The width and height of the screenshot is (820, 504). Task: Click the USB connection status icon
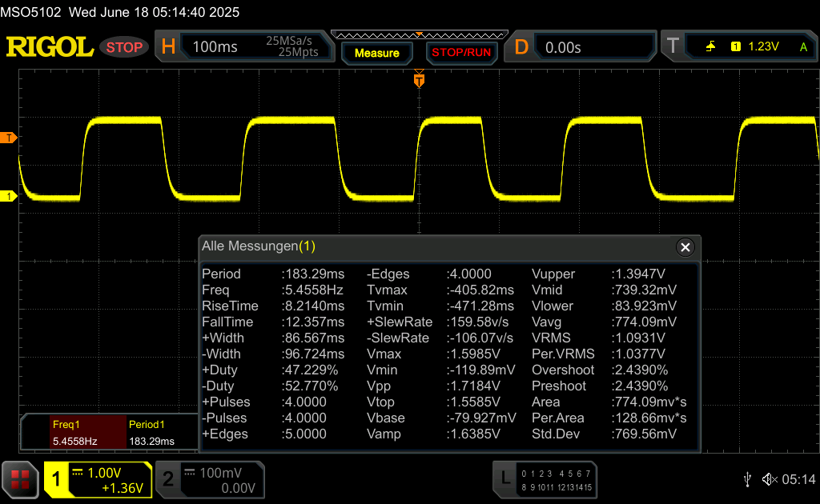747,479
